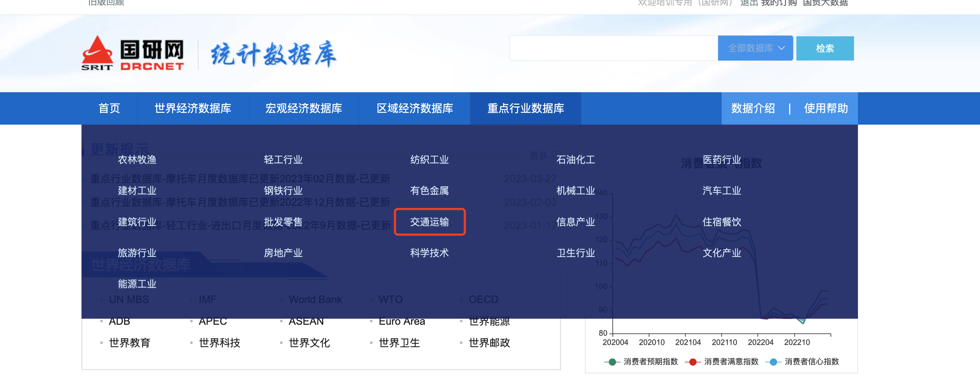Select 能源工业 industry
This screenshot has width=980, height=381.
coord(137,284)
